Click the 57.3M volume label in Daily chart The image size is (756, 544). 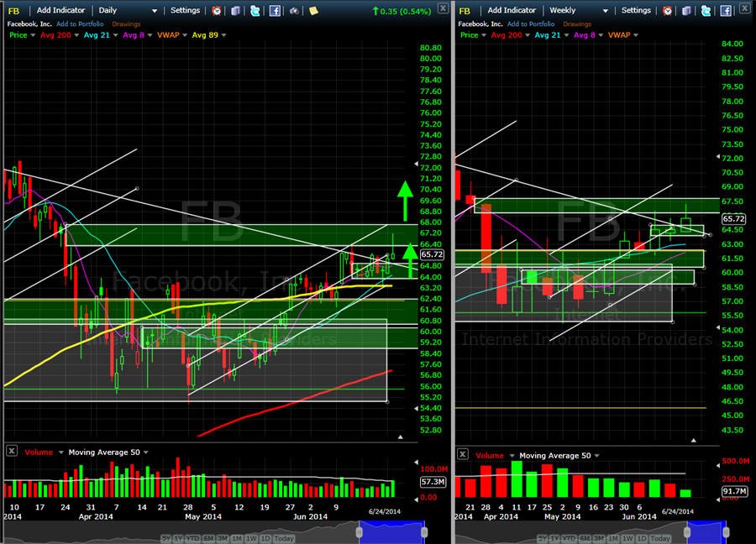tap(433, 482)
